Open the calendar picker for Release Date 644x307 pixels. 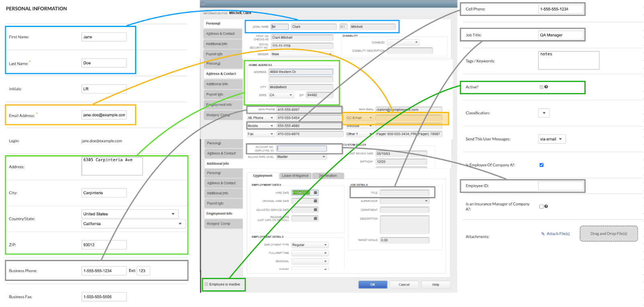pyautogui.click(x=315, y=218)
